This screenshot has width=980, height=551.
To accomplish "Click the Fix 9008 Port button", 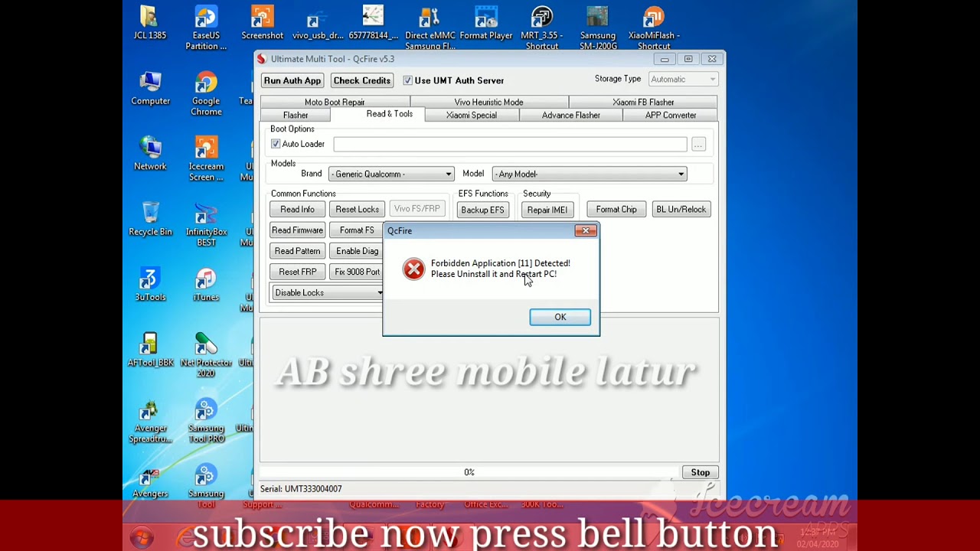I will click(x=356, y=272).
